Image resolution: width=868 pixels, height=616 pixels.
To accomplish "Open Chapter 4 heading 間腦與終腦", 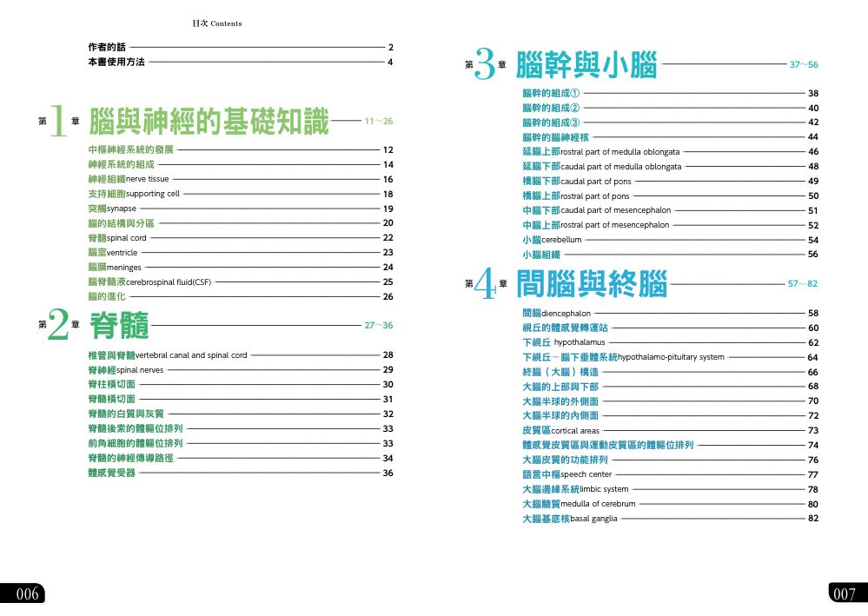I will click(x=591, y=284).
